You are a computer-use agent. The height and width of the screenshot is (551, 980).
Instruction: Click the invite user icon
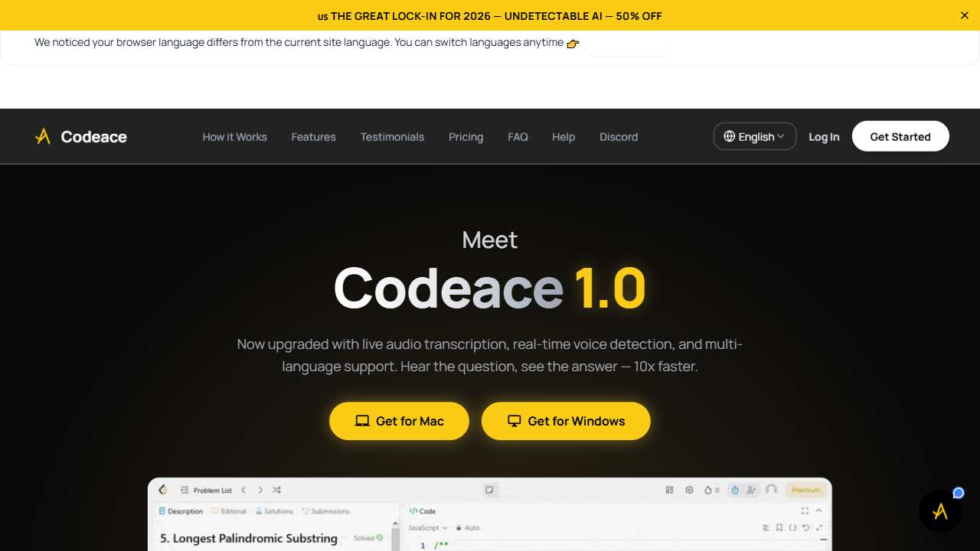coord(752,490)
